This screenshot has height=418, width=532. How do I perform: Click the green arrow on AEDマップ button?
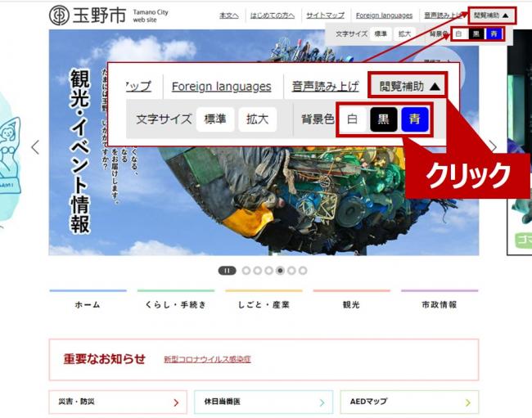pos(468,402)
